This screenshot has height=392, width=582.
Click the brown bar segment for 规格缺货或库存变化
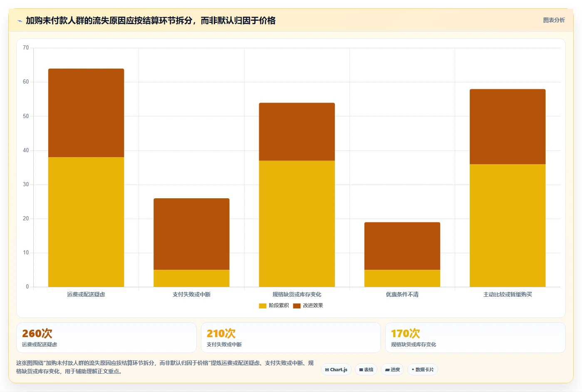point(297,132)
